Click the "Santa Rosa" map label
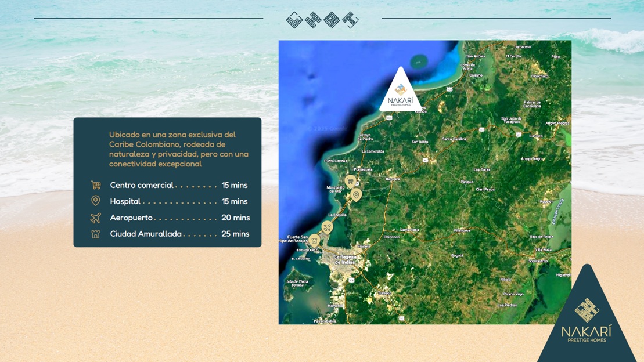Image resolution: width=644 pixels, height=362 pixels. click(409, 229)
